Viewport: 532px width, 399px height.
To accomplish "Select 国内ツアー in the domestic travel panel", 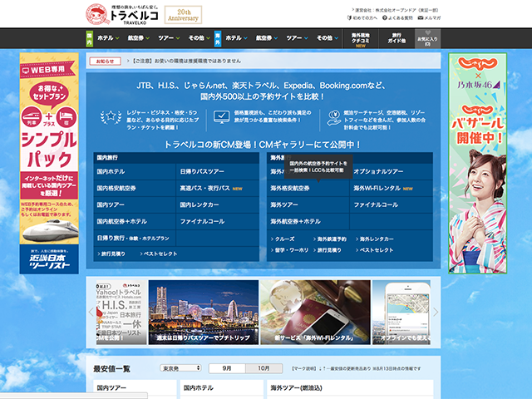I will (x=135, y=205).
